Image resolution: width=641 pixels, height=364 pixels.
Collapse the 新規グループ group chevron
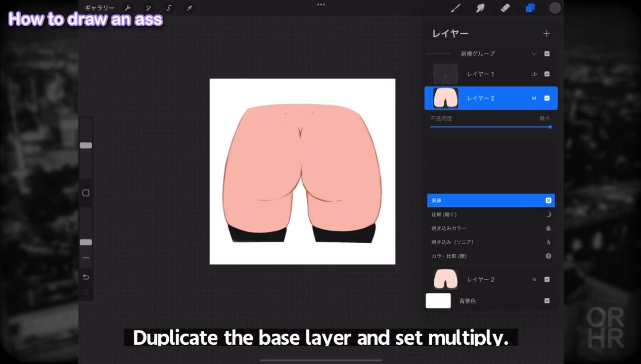[534, 54]
